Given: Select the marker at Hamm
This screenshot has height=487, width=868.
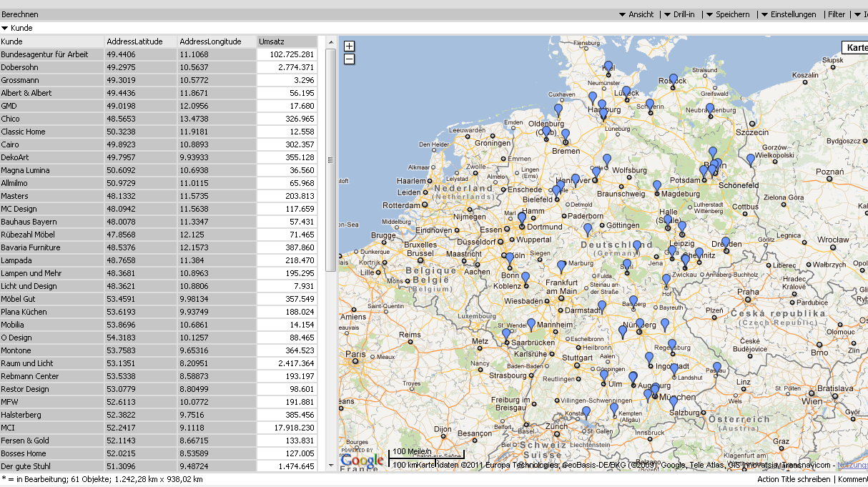Looking at the screenshot, I should click(522, 220).
